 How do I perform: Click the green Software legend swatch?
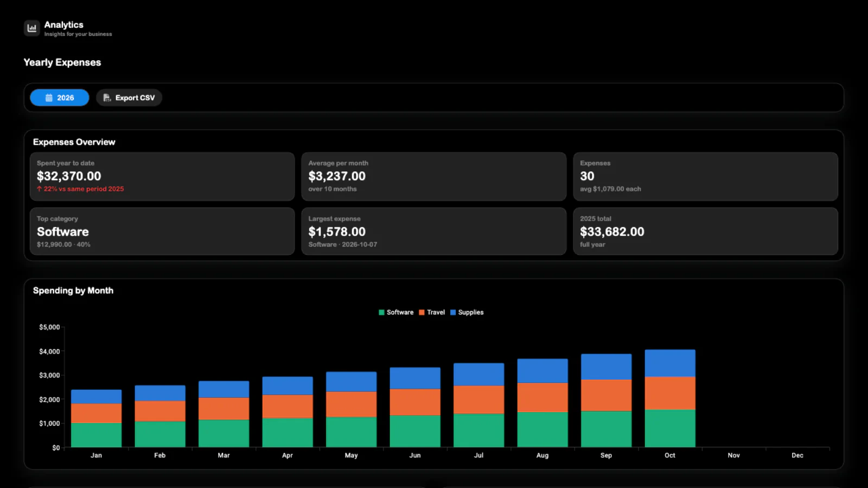click(381, 312)
